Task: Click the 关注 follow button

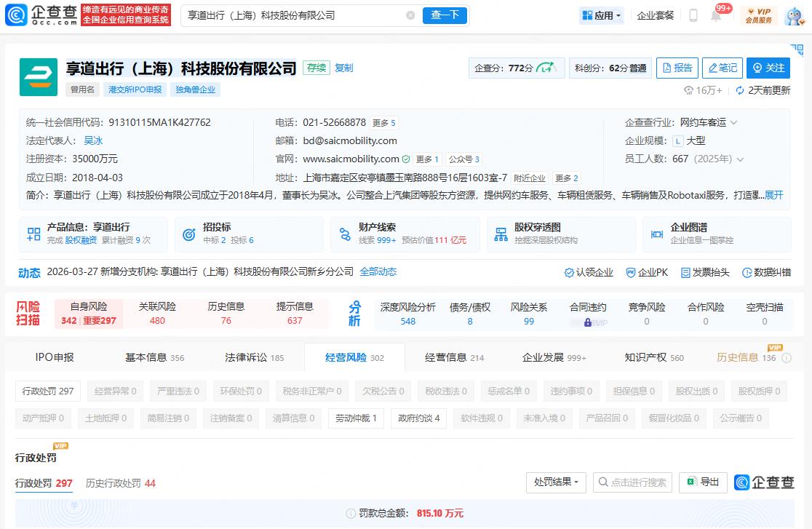Action: (x=768, y=68)
